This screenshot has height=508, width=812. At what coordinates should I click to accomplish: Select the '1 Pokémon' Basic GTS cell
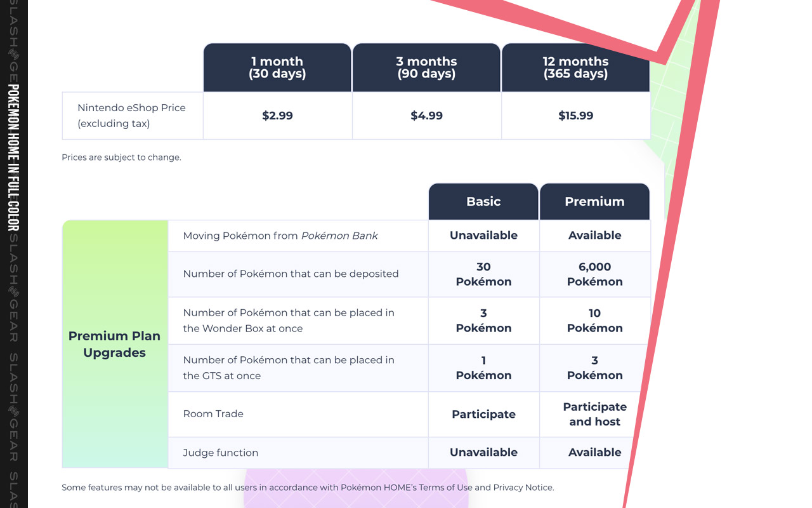(483, 368)
